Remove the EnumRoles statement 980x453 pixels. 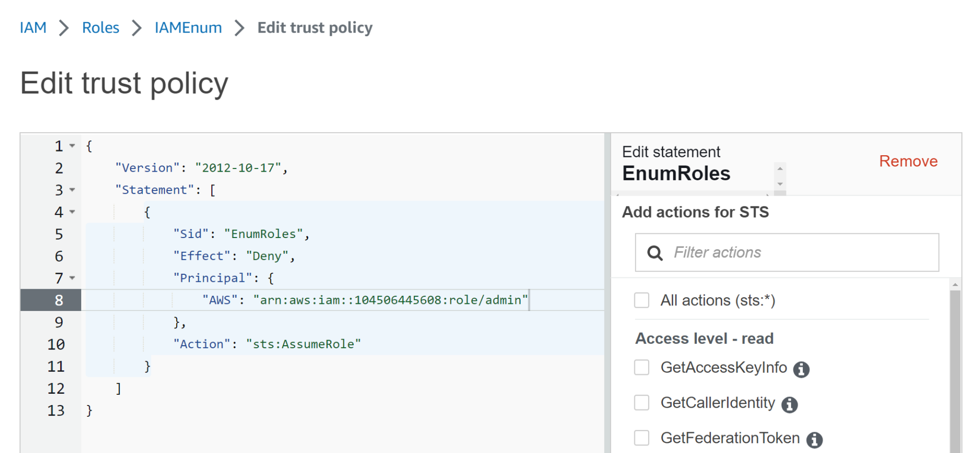pyautogui.click(x=908, y=161)
